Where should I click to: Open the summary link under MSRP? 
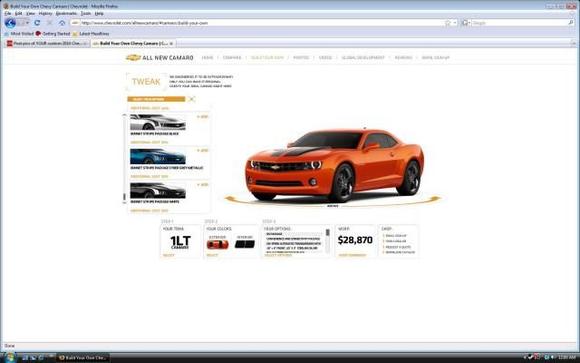click(352, 255)
